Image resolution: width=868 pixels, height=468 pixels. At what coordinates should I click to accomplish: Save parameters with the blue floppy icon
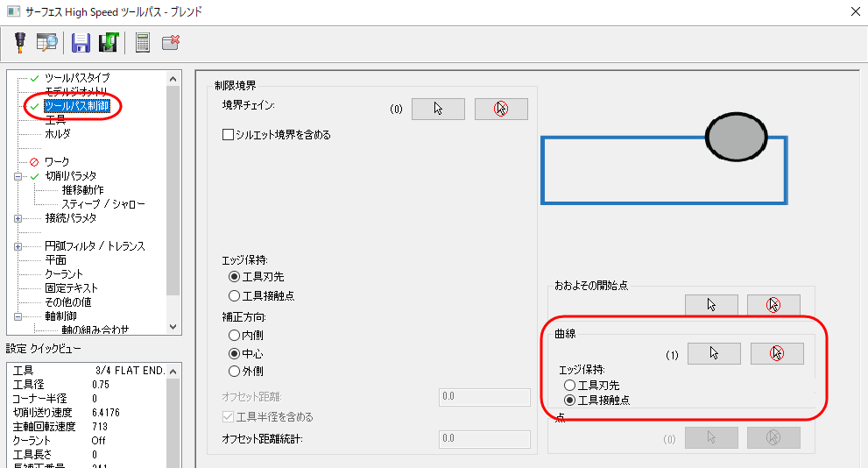[81, 43]
